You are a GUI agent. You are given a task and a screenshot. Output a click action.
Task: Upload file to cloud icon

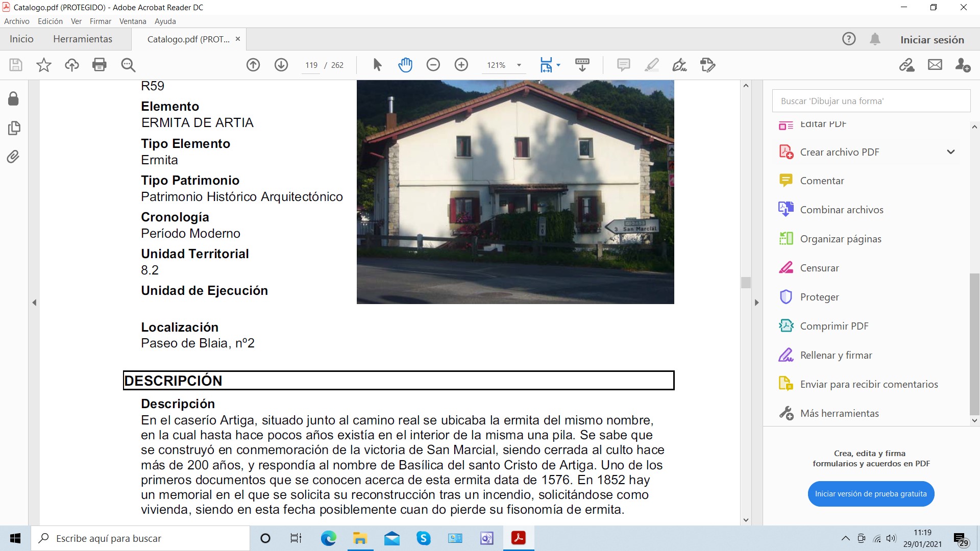coord(72,65)
